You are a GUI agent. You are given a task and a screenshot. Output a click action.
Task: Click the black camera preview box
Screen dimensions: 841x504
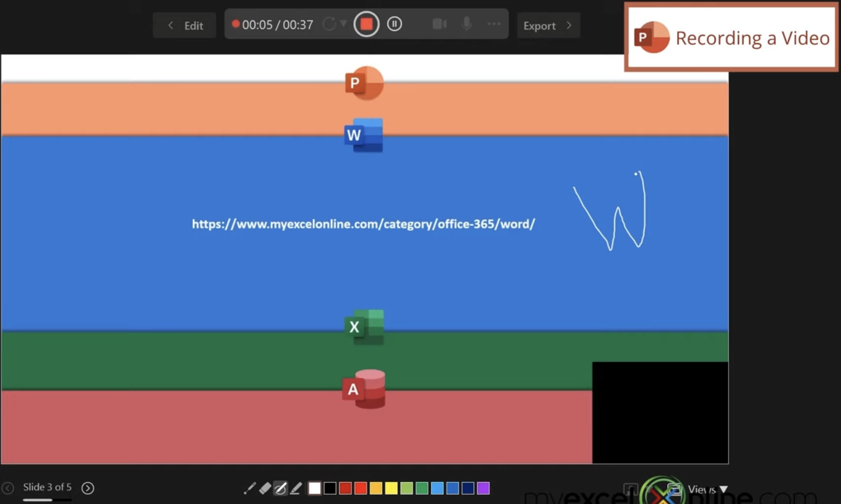[660, 413]
